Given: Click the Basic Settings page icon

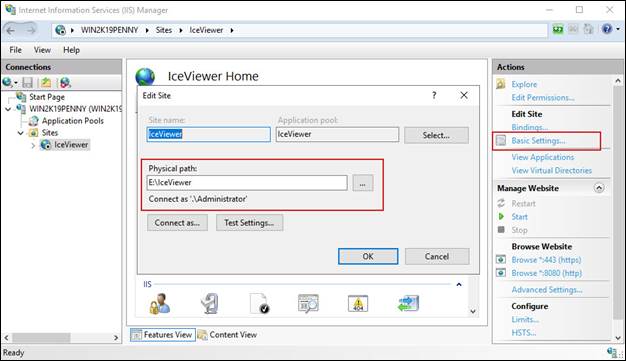Looking at the screenshot, I should point(501,141).
